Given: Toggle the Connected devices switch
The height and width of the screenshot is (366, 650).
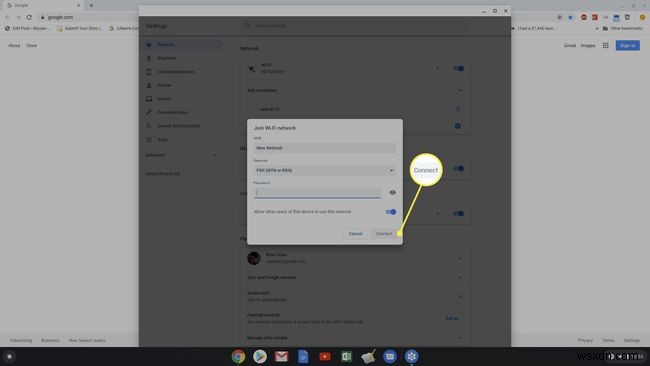Looking at the screenshot, I should coord(458,213).
